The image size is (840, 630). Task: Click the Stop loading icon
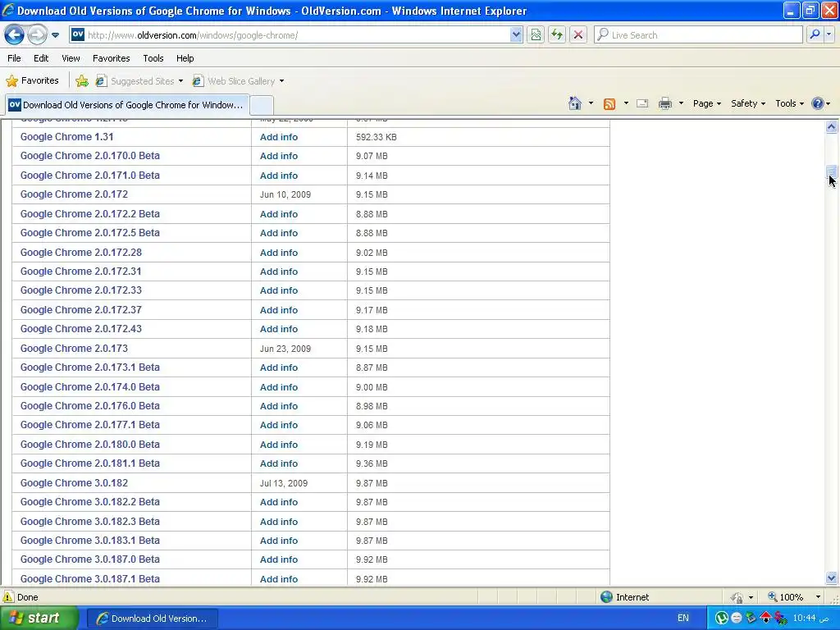click(578, 35)
